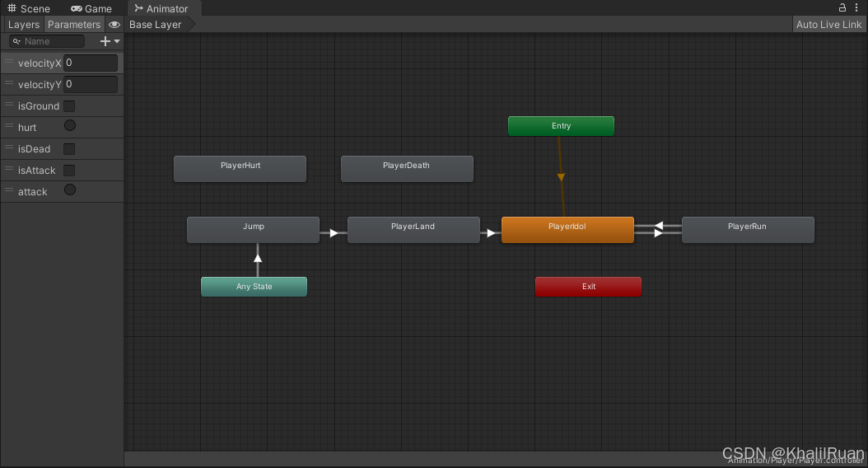The width and height of the screenshot is (868, 468).
Task: Open the Layers tab
Action: click(24, 25)
